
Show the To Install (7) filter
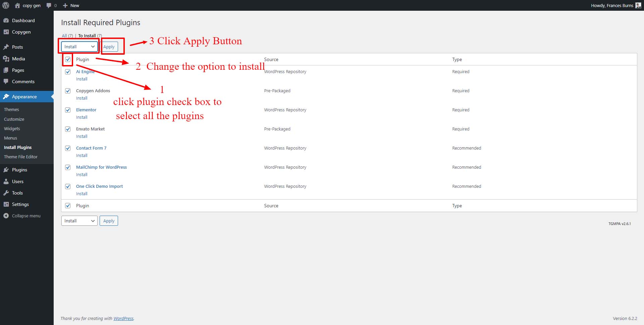tap(90, 36)
